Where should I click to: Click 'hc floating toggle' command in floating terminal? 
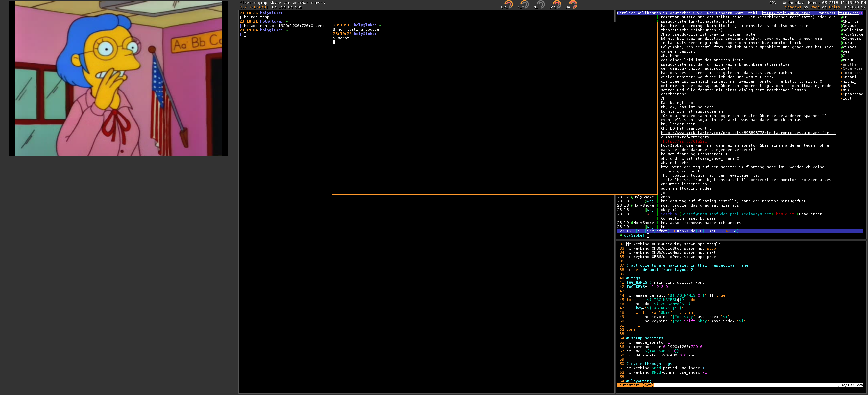pyautogui.click(x=358, y=29)
